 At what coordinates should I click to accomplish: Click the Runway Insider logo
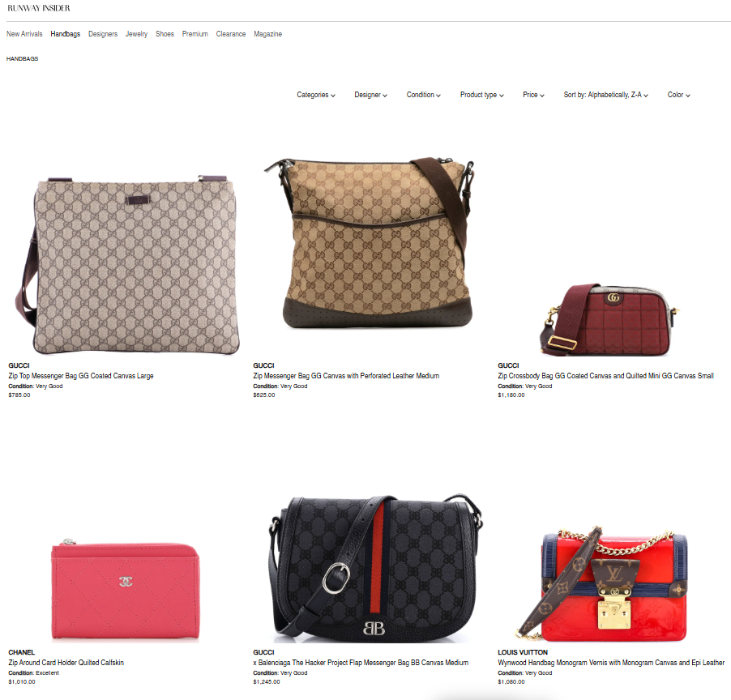click(39, 8)
